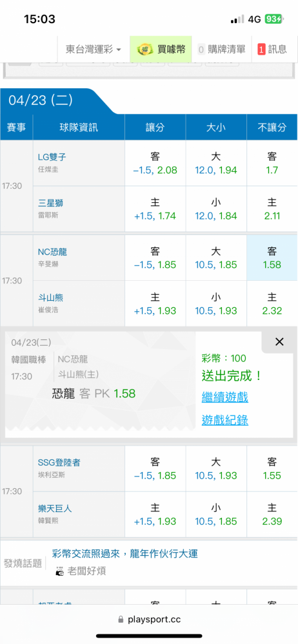
Task: Tap the 買噱幣 coin icon button
Action: (161, 50)
